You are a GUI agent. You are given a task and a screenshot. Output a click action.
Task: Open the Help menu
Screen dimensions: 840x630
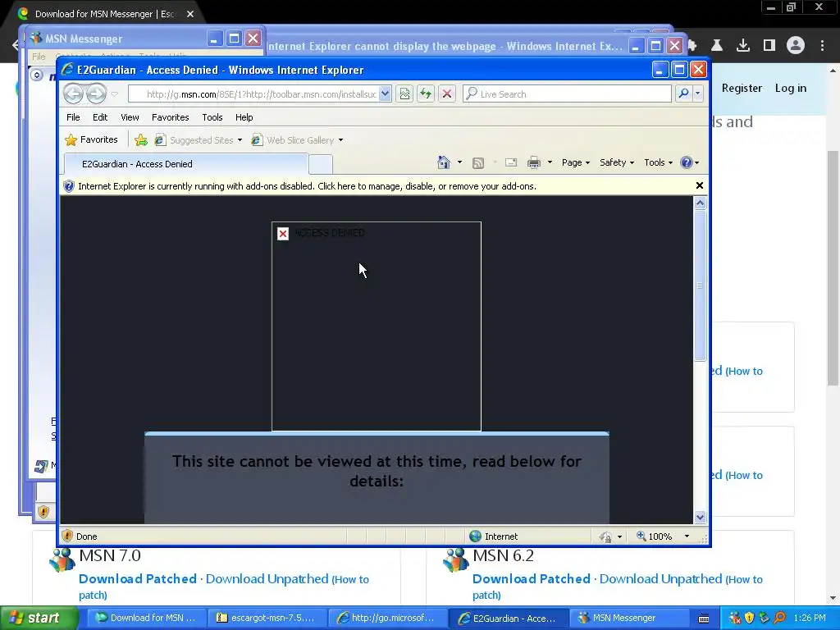coord(244,117)
